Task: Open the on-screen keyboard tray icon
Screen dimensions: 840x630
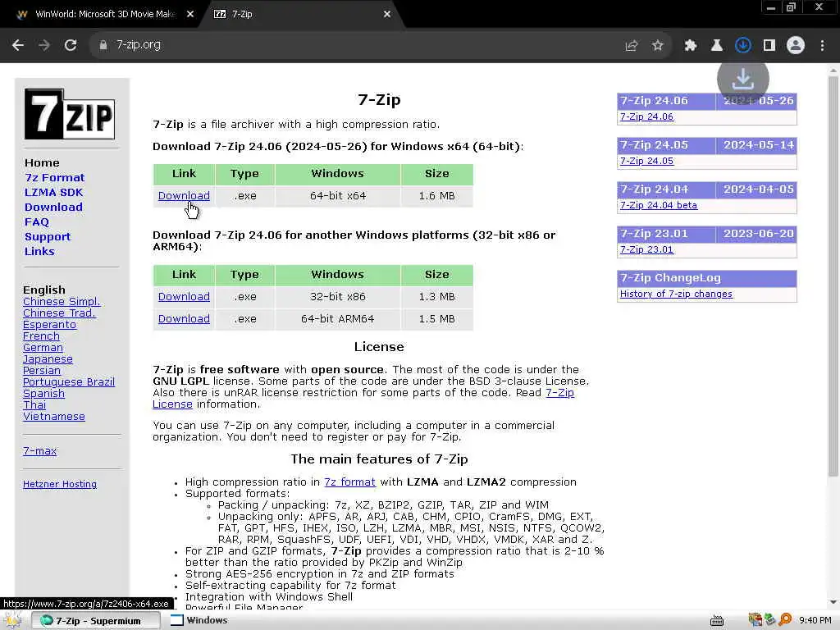Action: click(x=717, y=620)
